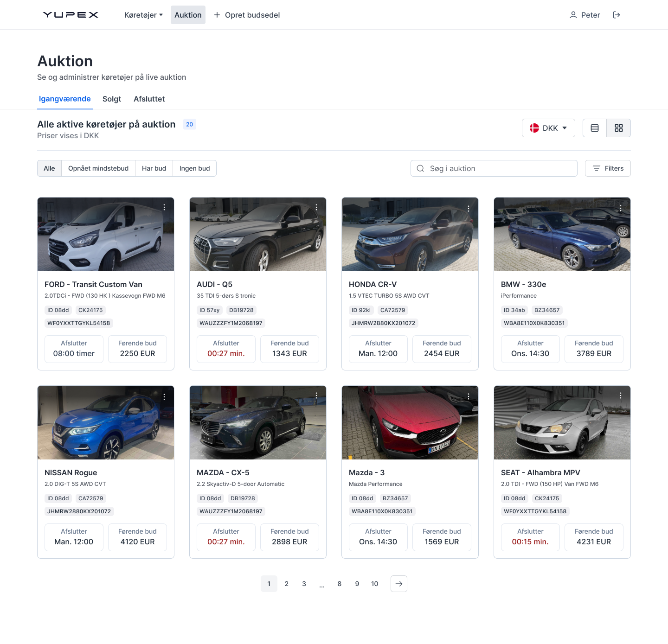The height and width of the screenshot is (644, 668).
Task: Switch to the Solgt tab
Action: 112,99
